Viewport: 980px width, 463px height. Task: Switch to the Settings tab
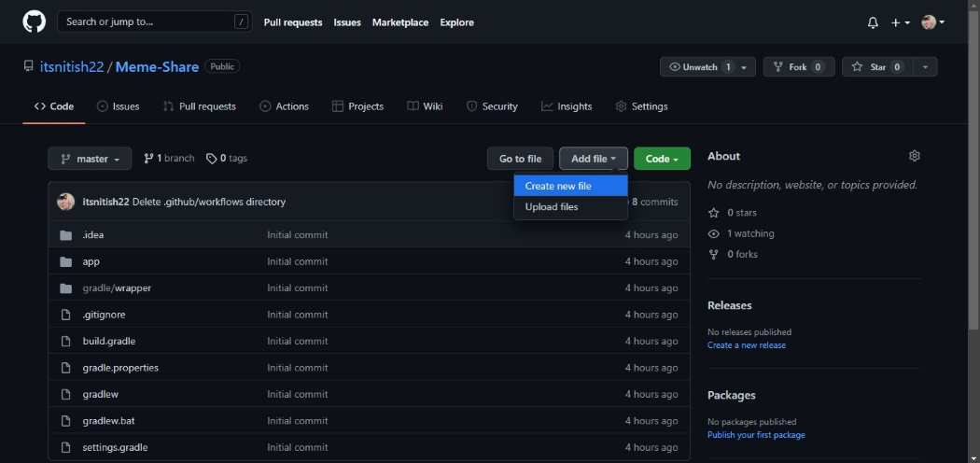click(x=642, y=106)
